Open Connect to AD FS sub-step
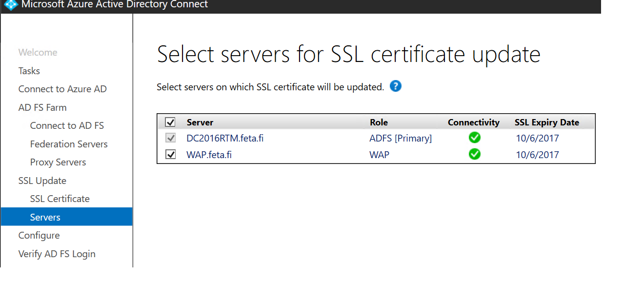This screenshot has width=644, height=284. (x=67, y=125)
